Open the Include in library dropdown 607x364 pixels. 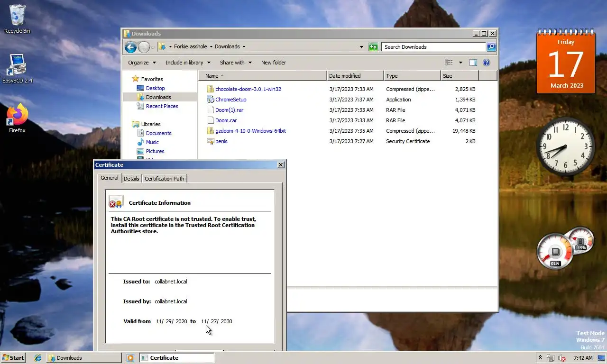pyautogui.click(x=188, y=63)
